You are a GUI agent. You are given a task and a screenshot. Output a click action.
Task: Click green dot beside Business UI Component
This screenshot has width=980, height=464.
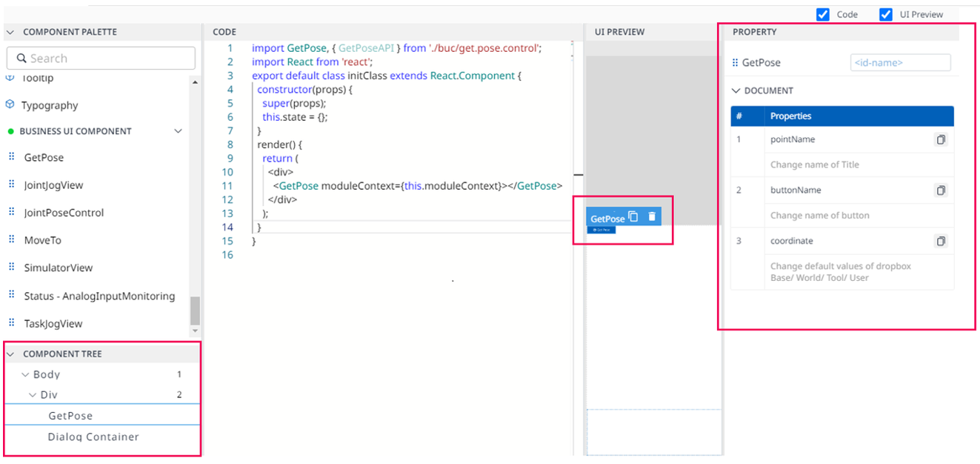[11, 131]
